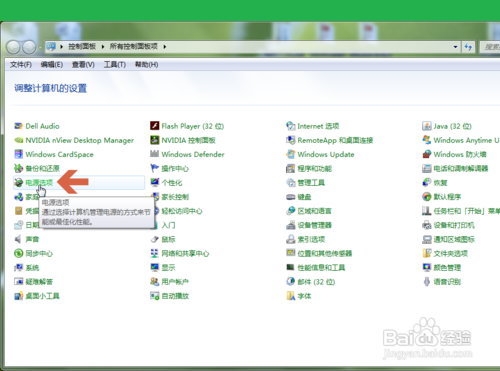Open the address bar history dropdown

[455, 47]
